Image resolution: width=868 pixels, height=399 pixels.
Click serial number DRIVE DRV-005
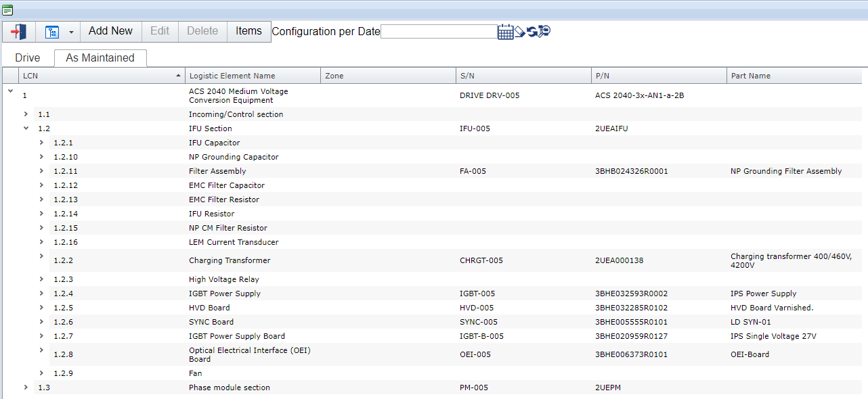(490, 95)
